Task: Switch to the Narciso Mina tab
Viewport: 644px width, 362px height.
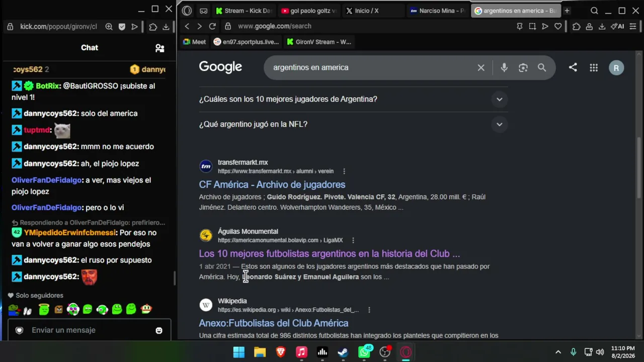Action: pyautogui.click(x=437, y=11)
